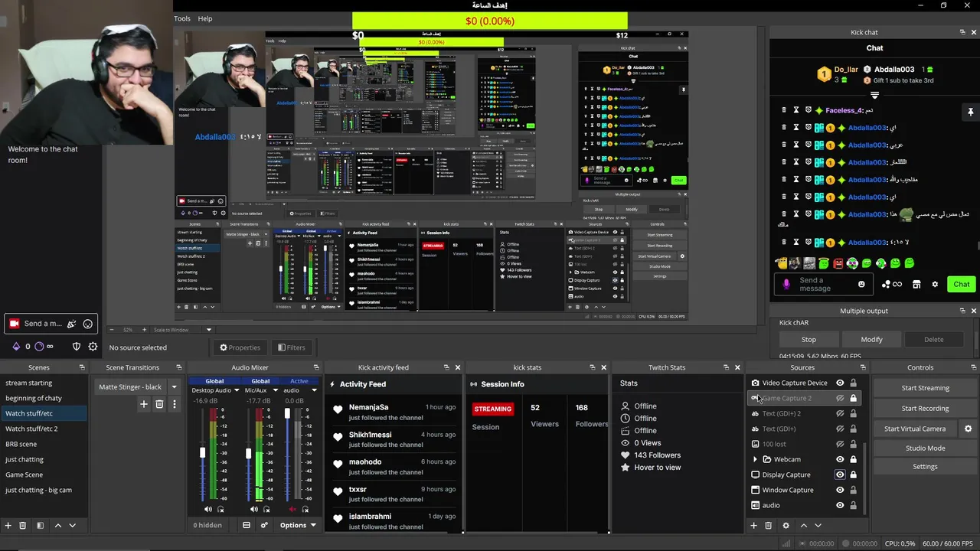980x551 pixels.
Task: Lock the audio source in Sources
Action: coord(854,505)
